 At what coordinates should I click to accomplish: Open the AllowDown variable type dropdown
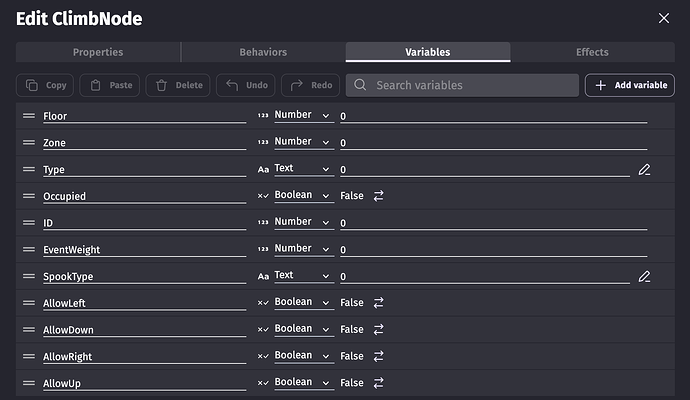[x=304, y=329]
